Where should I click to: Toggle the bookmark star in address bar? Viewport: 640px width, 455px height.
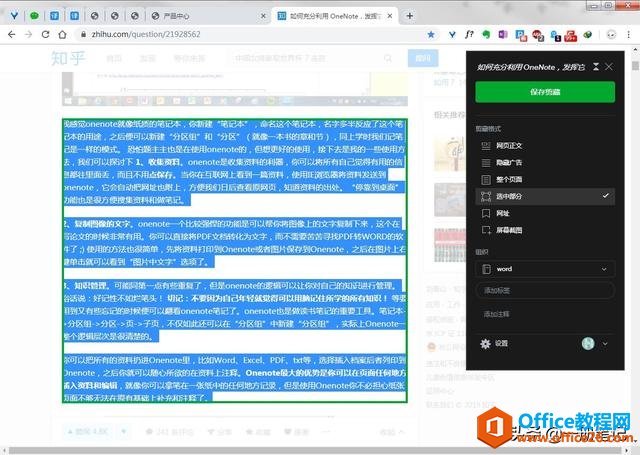(431, 35)
